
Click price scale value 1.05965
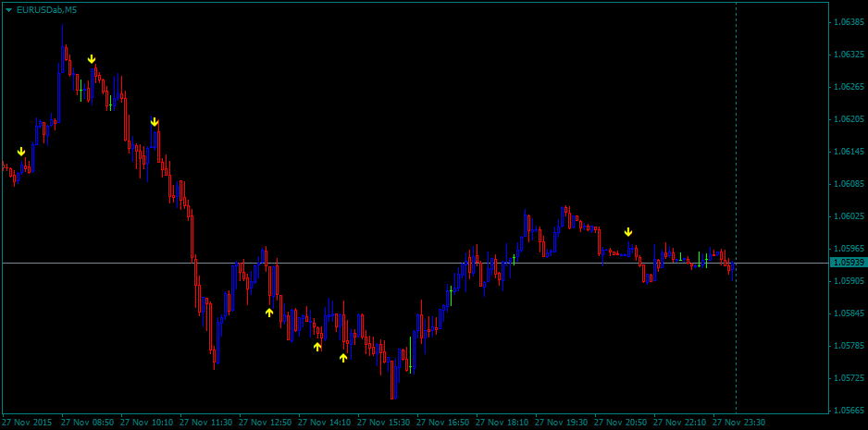[x=849, y=249]
